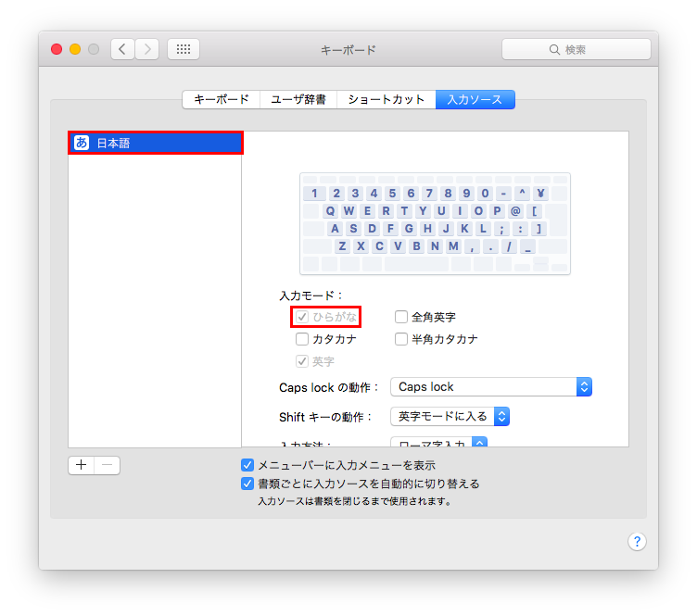The width and height of the screenshot is (697, 616).
Task: Go forward with the right chevron button
Action: pyautogui.click(x=147, y=49)
